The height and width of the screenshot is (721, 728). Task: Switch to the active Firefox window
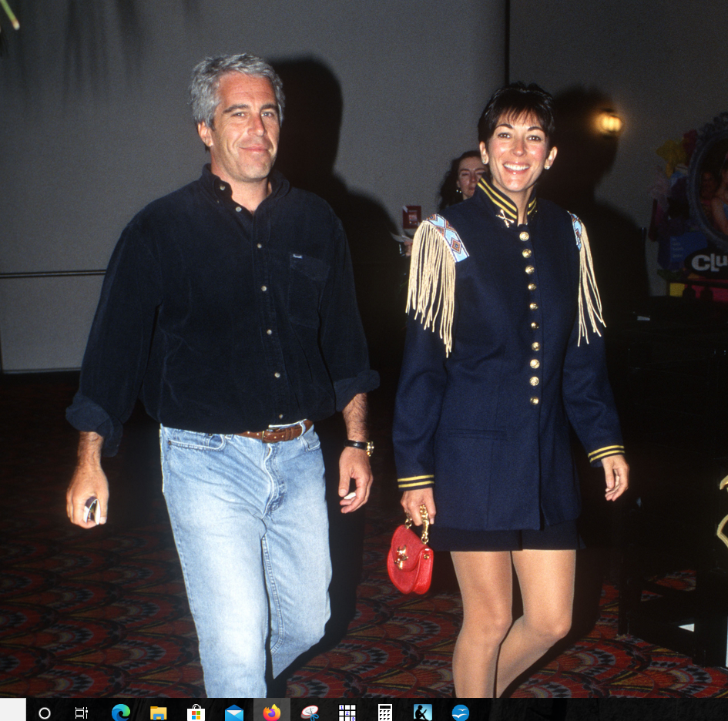pyautogui.click(x=272, y=712)
